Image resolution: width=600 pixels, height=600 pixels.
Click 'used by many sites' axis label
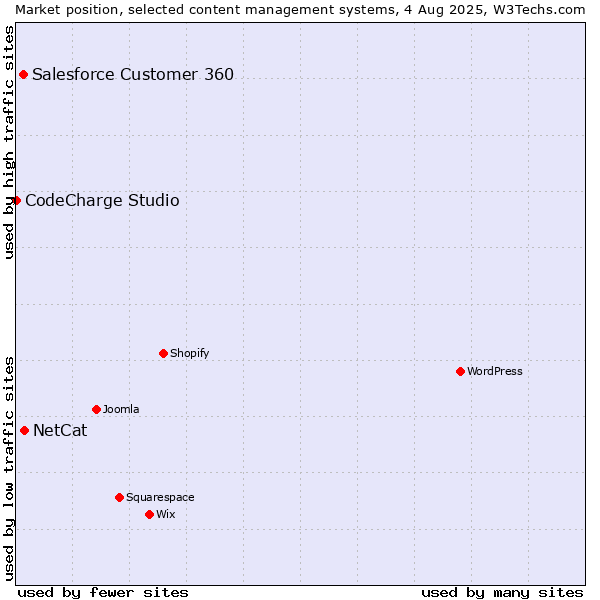[x=502, y=593]
